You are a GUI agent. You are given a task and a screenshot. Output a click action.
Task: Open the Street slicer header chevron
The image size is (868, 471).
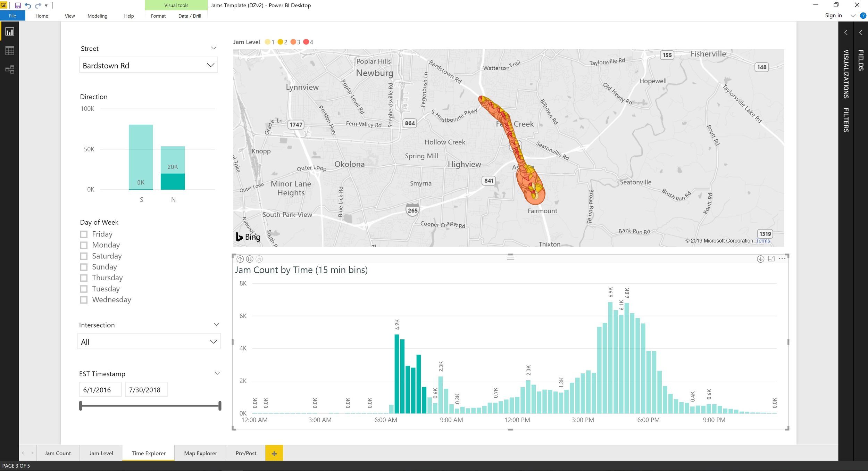pyautogui.click(x=214, y=48)
